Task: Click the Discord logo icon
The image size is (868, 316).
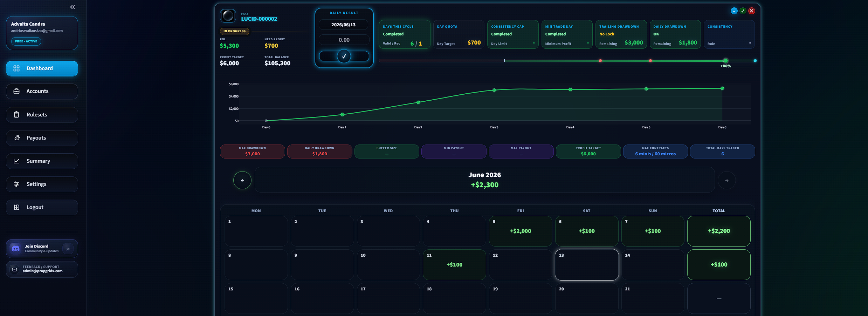Action: [x=16, y=248]
